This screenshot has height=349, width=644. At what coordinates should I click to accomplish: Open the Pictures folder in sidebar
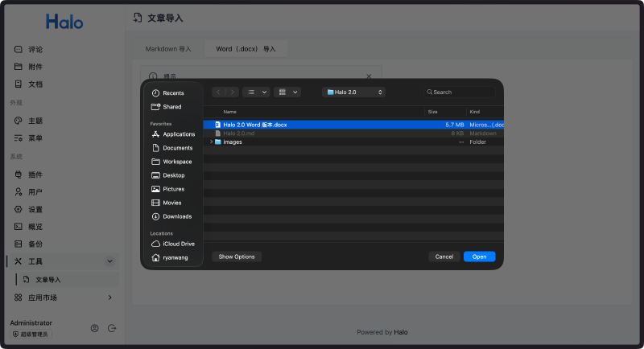click(173, 189)
